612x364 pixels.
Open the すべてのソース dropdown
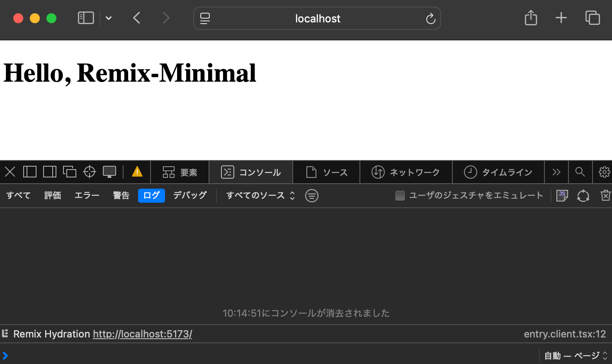[260, 195]
